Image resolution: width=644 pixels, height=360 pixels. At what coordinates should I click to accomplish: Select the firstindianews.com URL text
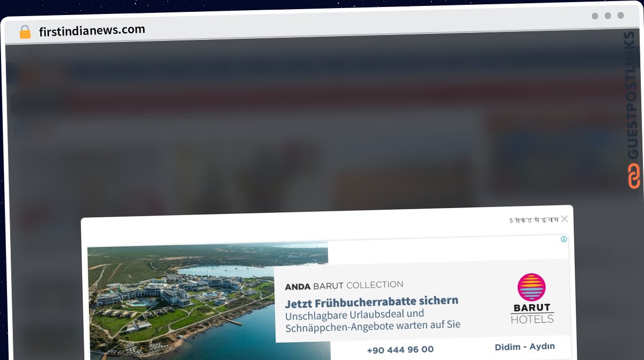click(92, 31)
